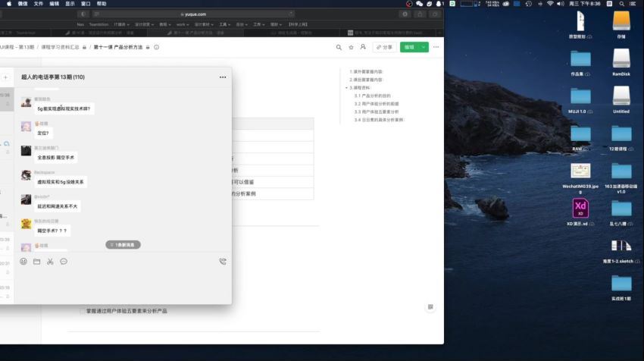Go to outline item 3.1
This screenshot has height=361, width=644.
(373, 96)
